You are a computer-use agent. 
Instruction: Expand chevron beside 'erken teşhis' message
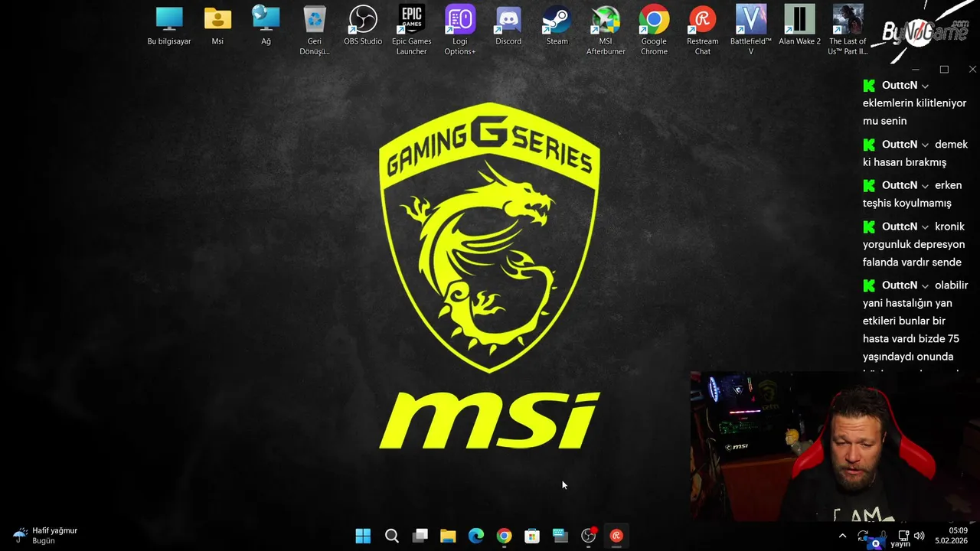point(925,186)
